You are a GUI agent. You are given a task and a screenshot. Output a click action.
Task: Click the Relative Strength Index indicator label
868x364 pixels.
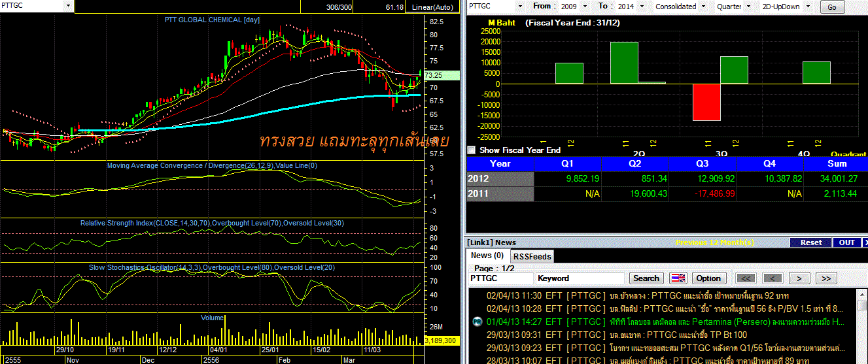click(x=212, y=223)
